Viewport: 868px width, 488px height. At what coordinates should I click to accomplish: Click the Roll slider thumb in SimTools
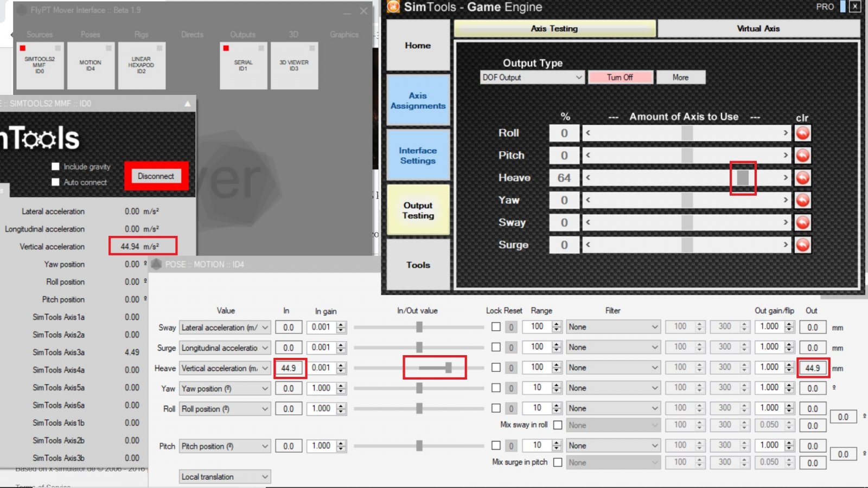point(687,133)
